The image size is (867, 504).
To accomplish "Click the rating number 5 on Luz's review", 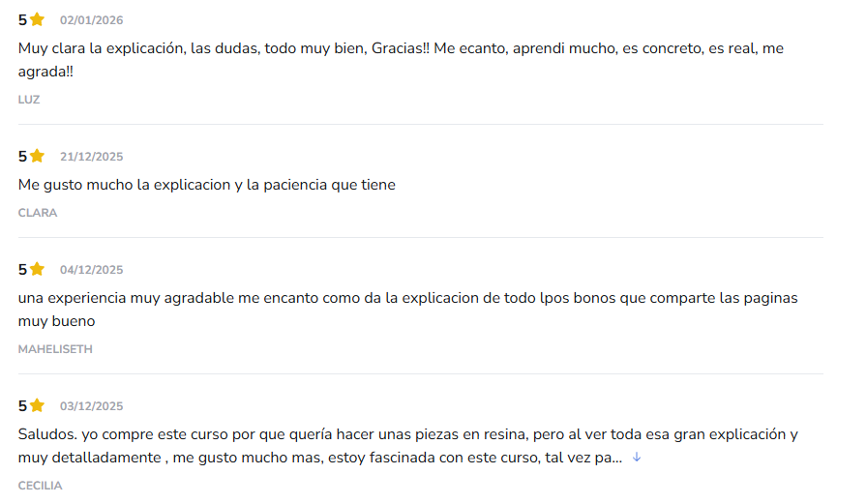I will coord(22,19).
